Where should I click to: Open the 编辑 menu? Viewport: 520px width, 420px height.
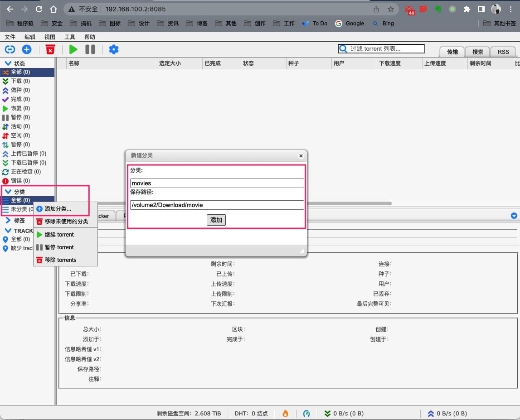click(x=30, y=37)
